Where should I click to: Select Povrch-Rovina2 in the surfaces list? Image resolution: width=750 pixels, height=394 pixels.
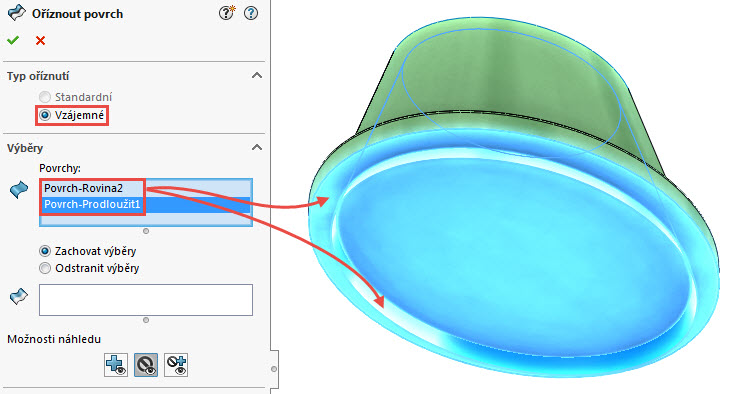pyautogui.click(x=145, y=188)
